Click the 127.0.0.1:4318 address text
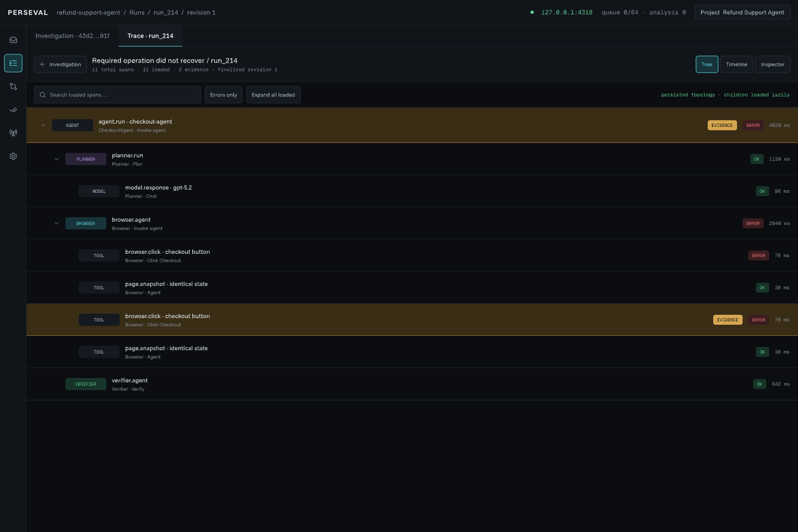The height and width of the screenshot is (532, 798). (567, 12)
